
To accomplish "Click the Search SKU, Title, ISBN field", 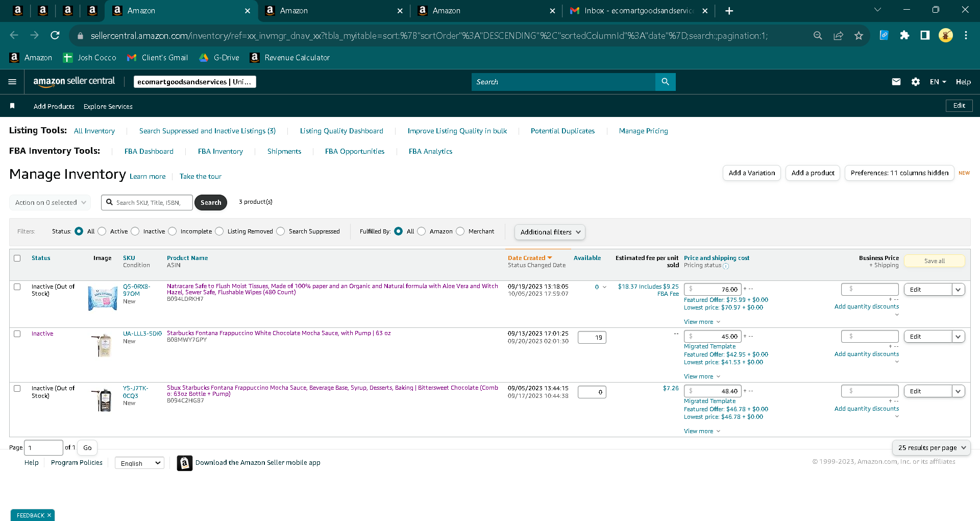I will (147, 203).
